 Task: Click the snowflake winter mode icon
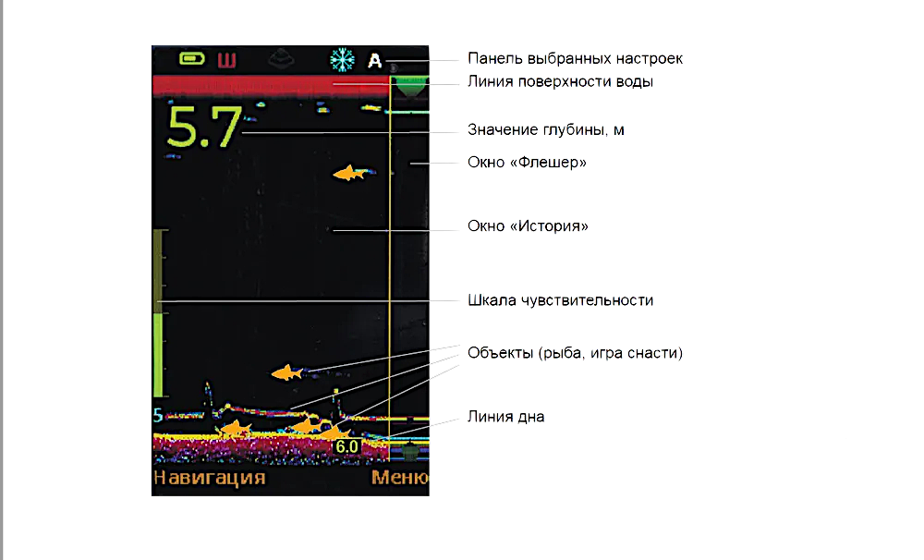(343, 61)
